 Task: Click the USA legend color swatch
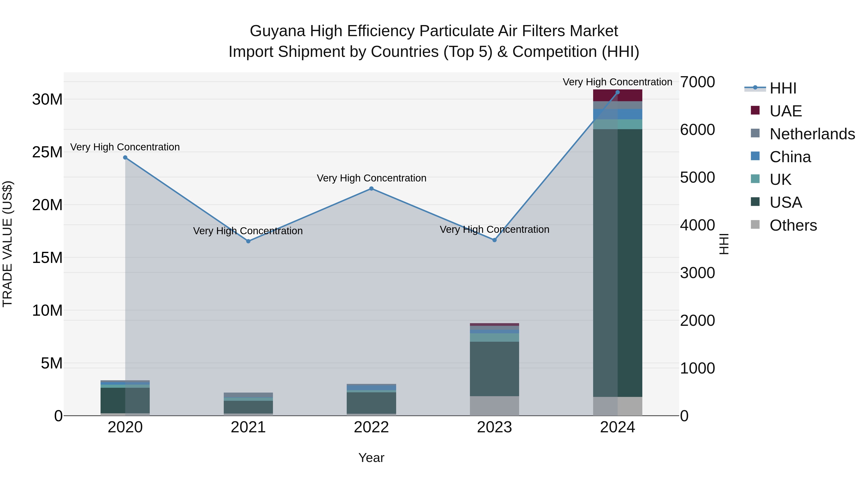[x=755, y=202]
